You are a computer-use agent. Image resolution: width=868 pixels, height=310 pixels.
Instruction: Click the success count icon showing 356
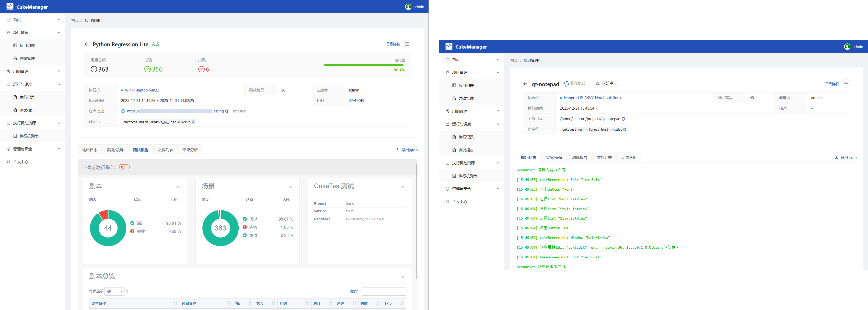(x=148, y=70)
